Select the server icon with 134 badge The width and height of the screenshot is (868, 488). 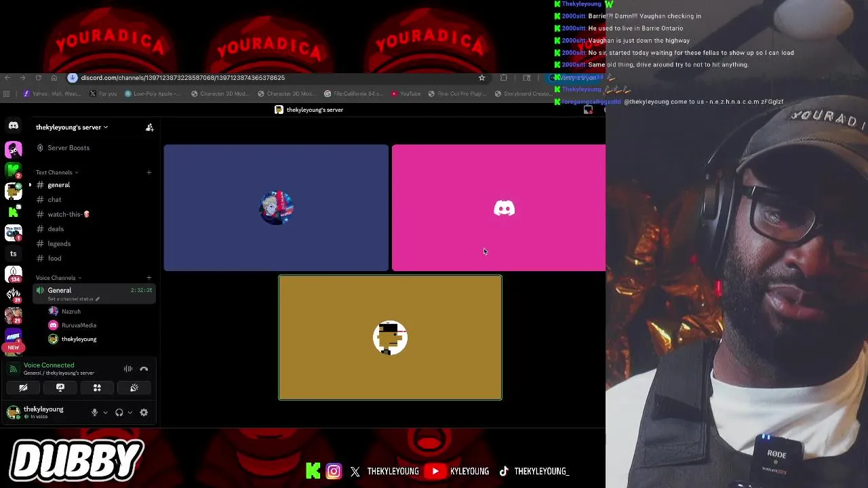(14, 274)
